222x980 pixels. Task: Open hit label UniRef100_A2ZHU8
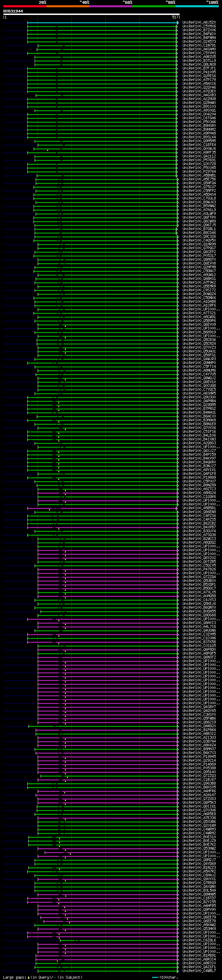199,99
